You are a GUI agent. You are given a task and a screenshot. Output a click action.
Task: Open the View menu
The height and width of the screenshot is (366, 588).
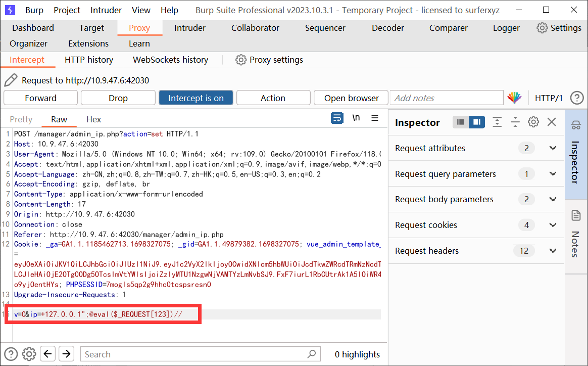141,10
